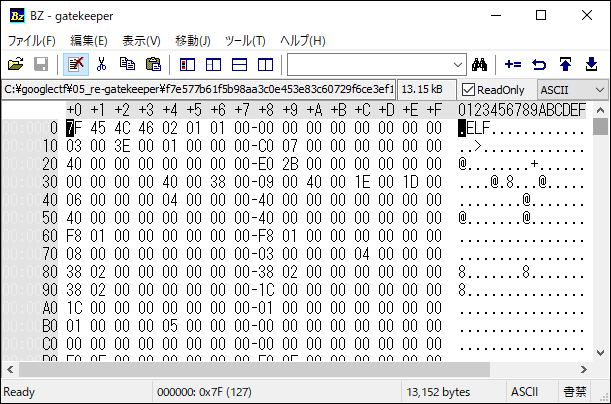Click vertical scrollbar up arrow
The image size is (611, 404).
(600, 110)
